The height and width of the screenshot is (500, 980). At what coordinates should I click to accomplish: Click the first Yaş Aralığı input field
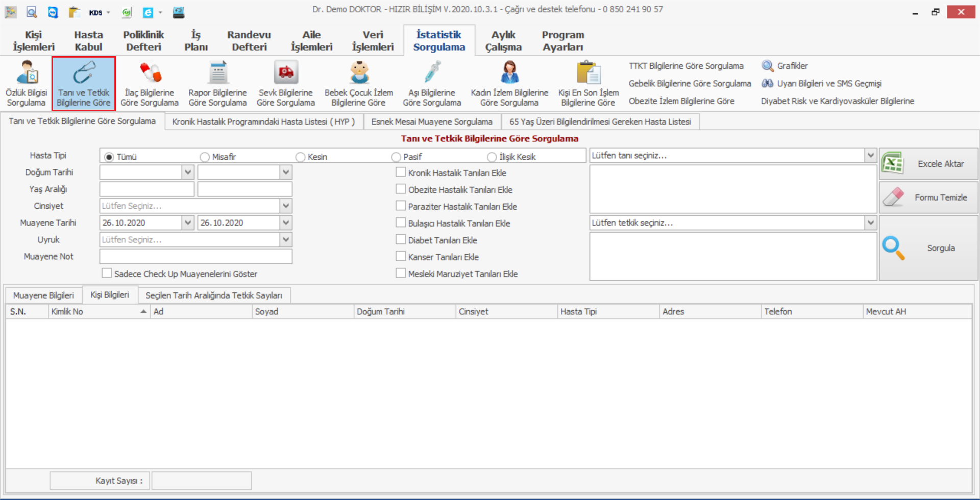tap(147, 189)
